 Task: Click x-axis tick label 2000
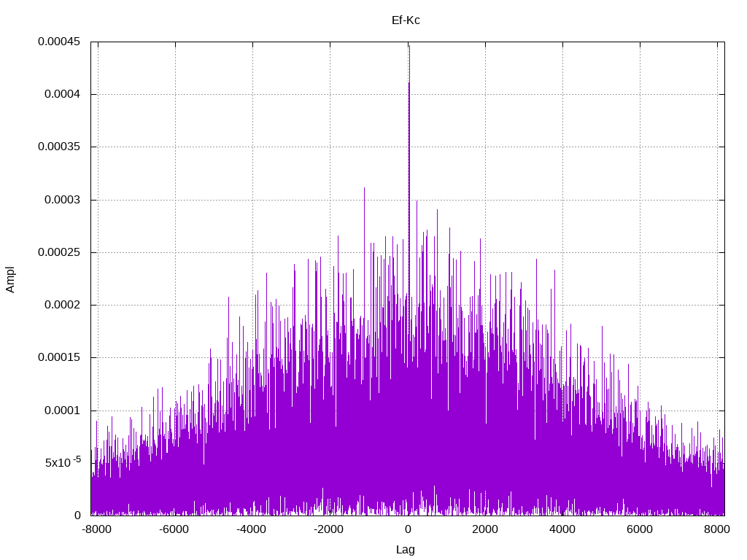tap(485, 529)
